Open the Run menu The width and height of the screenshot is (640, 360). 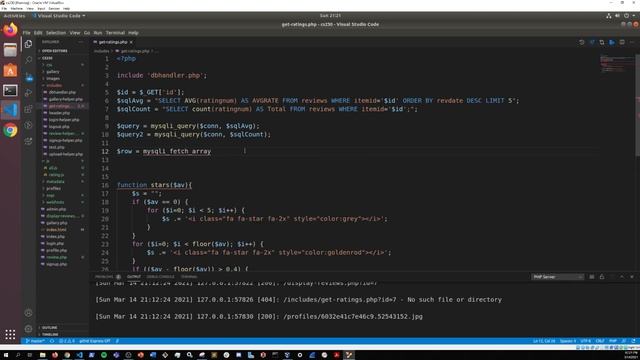(x=98, y=33)
